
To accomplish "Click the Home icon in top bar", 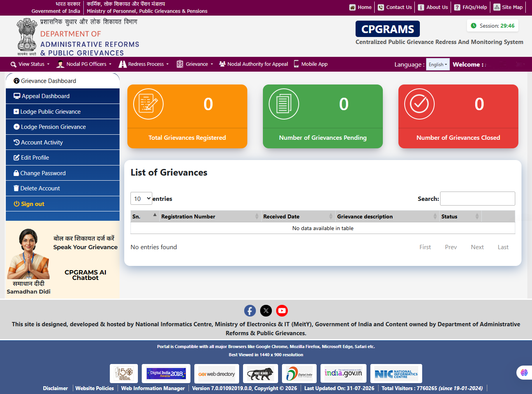I will click(352, 7).
